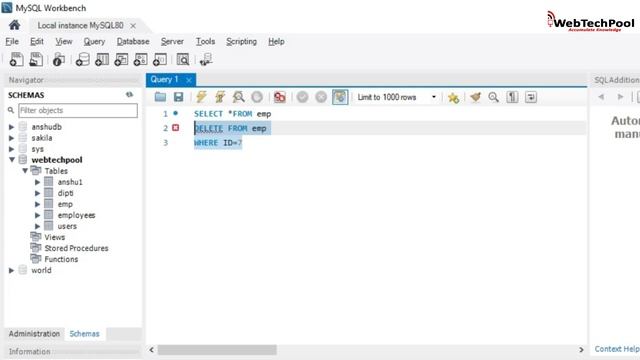
Task: Expand the world schema
Action: click(11, 270)
